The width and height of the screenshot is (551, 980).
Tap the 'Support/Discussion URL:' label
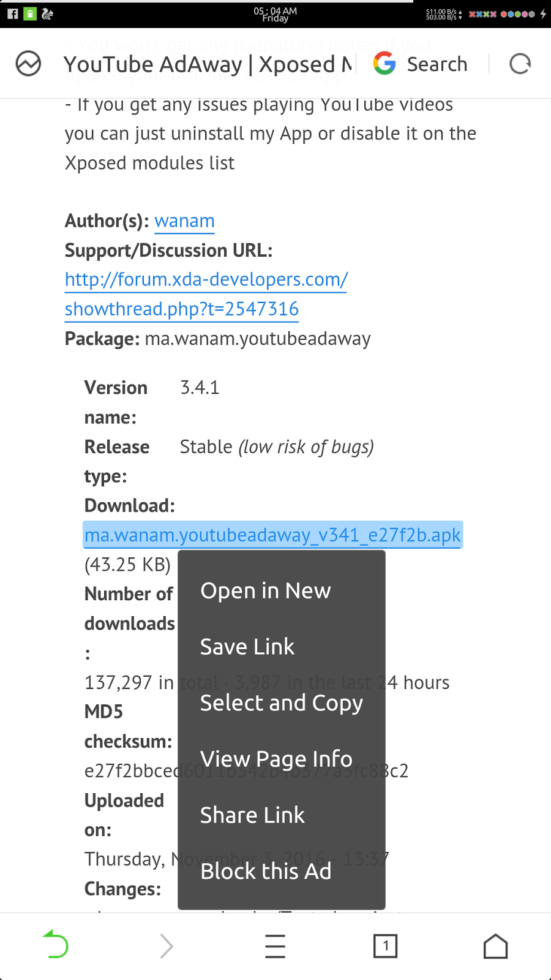pyautogui.click(x=168, y=251)
